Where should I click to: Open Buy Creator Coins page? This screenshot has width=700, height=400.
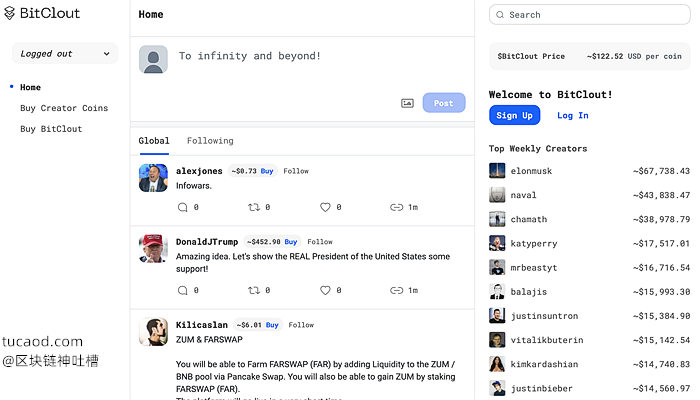click(x=64, y=108)
